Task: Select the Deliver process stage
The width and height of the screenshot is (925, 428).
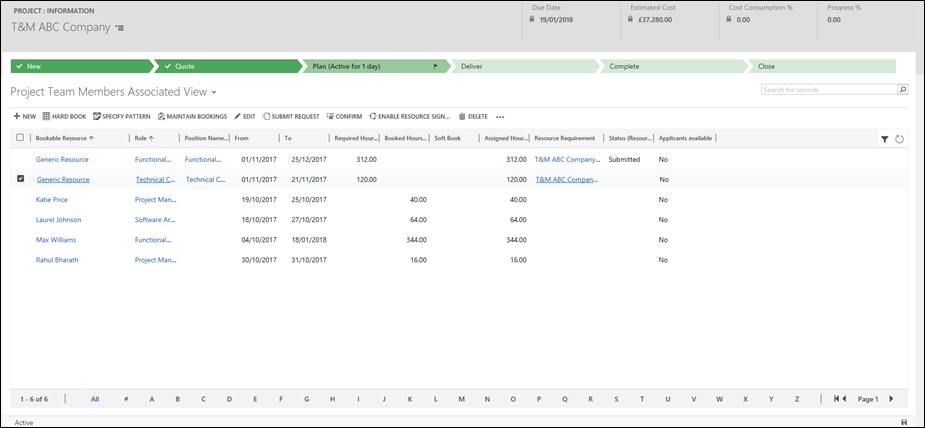Action: (524, 67)
